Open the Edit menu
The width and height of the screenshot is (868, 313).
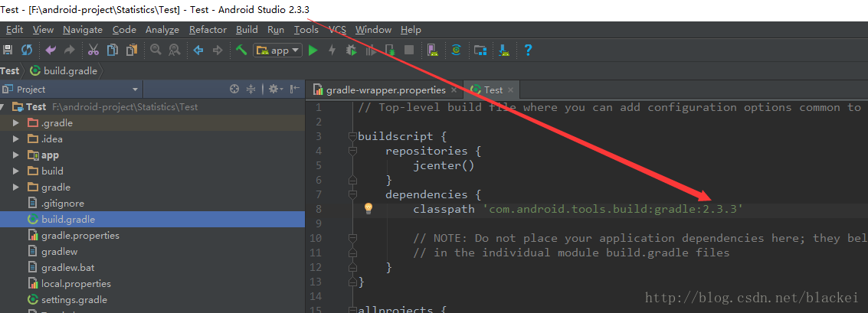pos(14,30)
